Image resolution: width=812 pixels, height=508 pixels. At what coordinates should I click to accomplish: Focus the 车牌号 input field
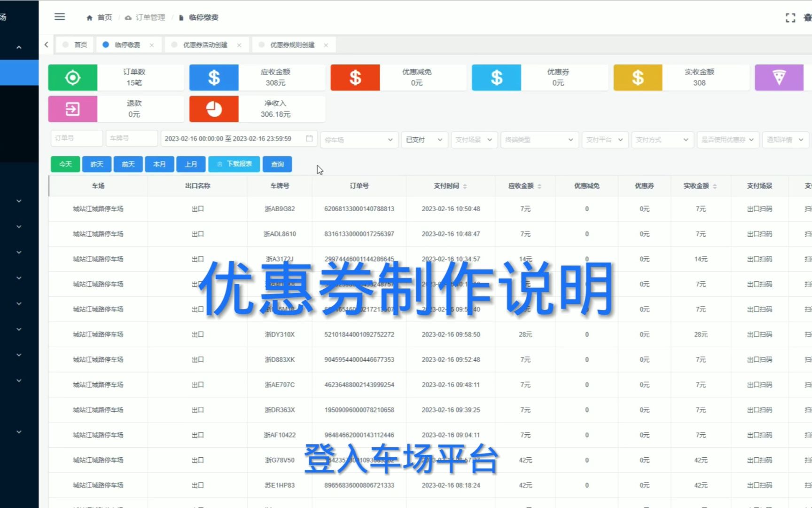(x=132, y=138)
